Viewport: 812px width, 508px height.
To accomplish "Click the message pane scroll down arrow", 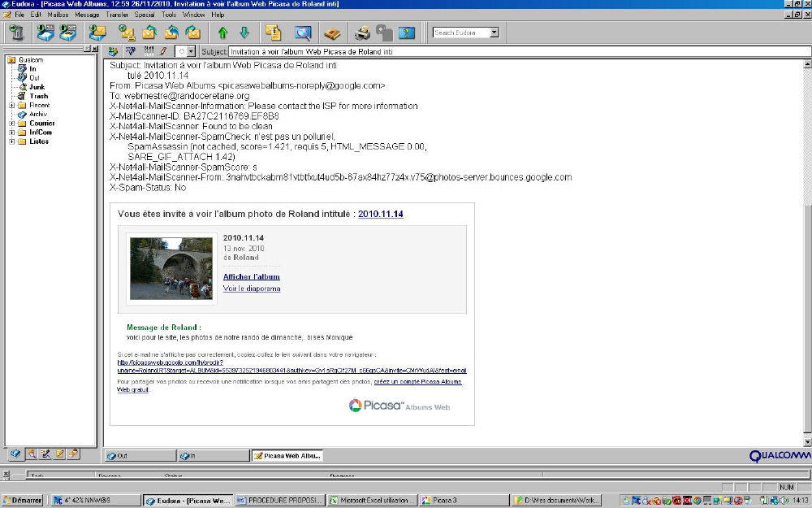I will tap(807, 442).
